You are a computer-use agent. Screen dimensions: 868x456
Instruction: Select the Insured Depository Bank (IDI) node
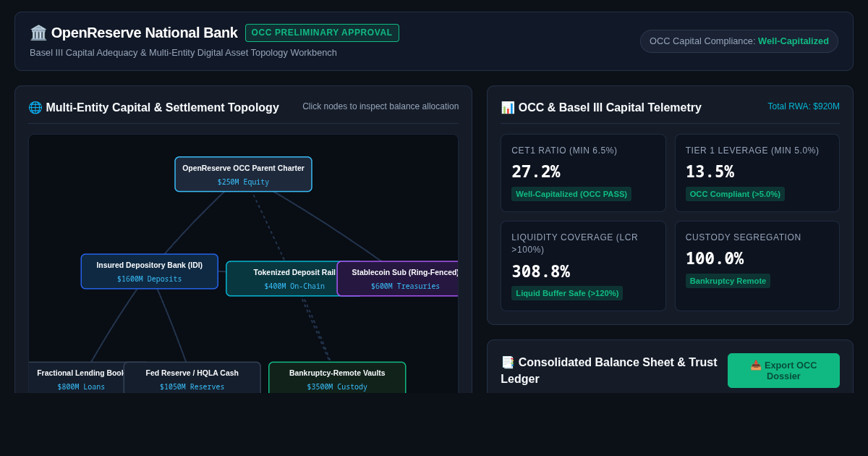coord(150,271)
